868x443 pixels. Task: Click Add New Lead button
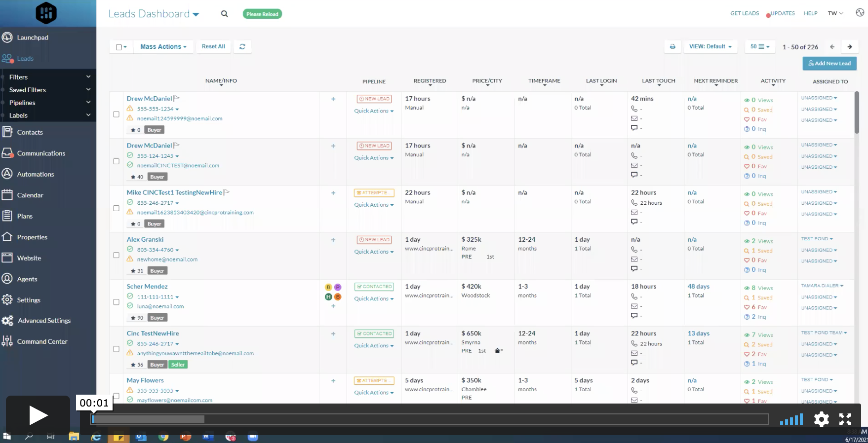(x=829, y=63)
